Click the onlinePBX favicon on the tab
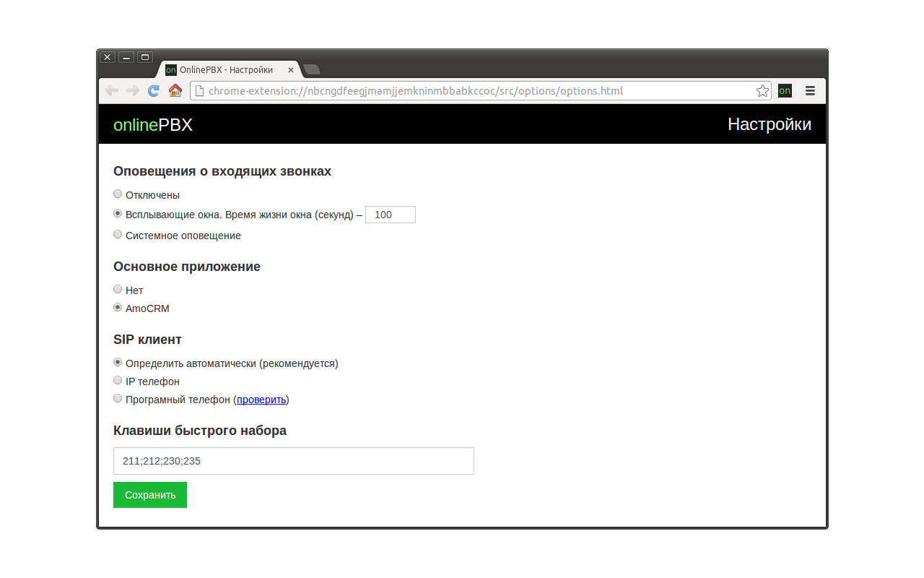This screenshot has width=924, height=578. (170, 69)
